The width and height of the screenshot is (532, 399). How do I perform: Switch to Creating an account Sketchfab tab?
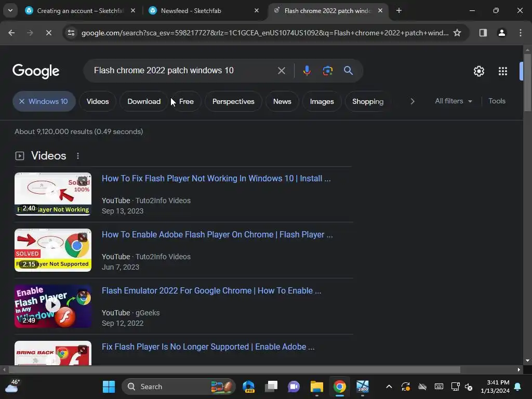[81, 10]
